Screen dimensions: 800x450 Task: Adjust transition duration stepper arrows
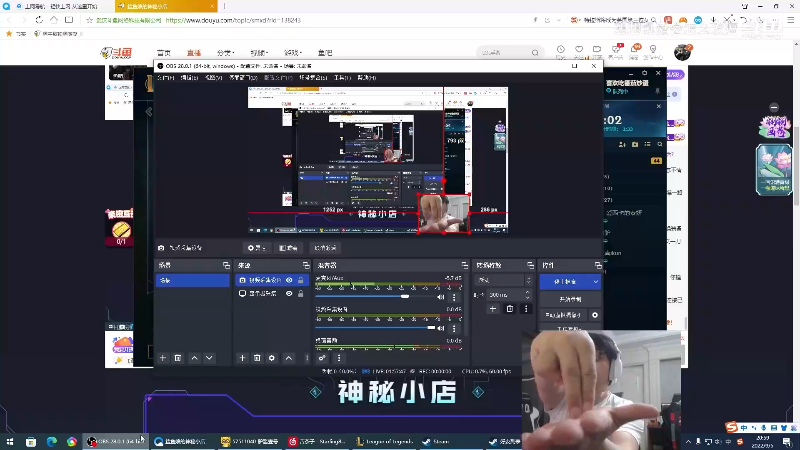pos(528,295)
